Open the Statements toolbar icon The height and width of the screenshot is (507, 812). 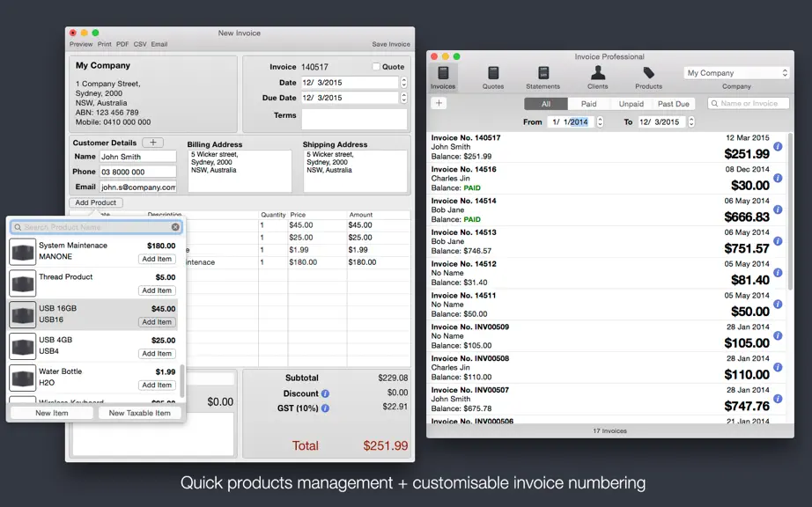[543, 72]
